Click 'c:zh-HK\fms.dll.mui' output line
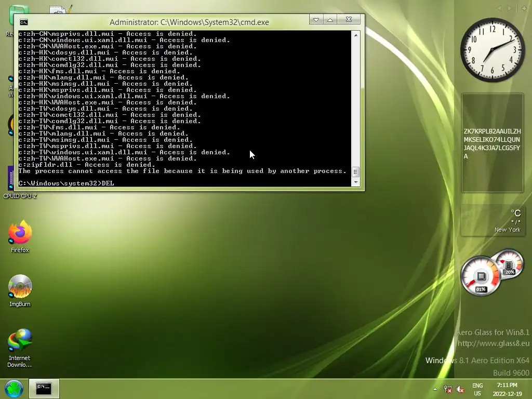 (99, 71)
